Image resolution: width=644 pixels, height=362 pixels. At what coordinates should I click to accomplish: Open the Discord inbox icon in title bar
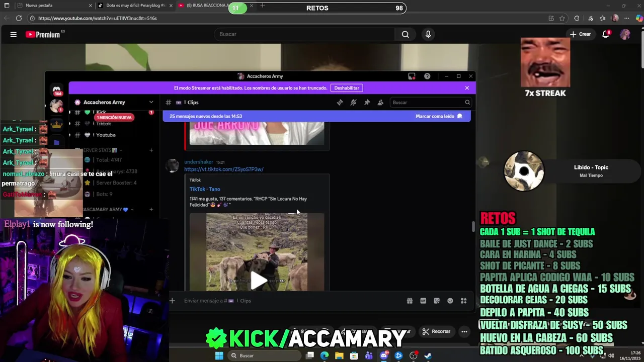(412, 76)
